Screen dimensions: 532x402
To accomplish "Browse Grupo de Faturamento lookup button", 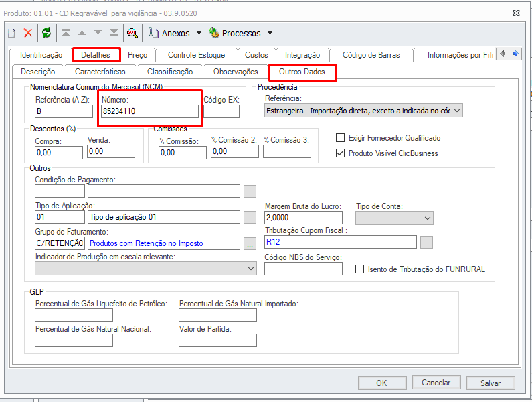I will coord(250,243).
